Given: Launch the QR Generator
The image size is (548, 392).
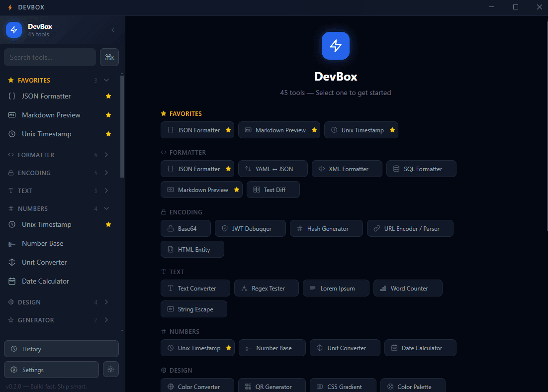Looking at the screenshot, I should point(272,386).
